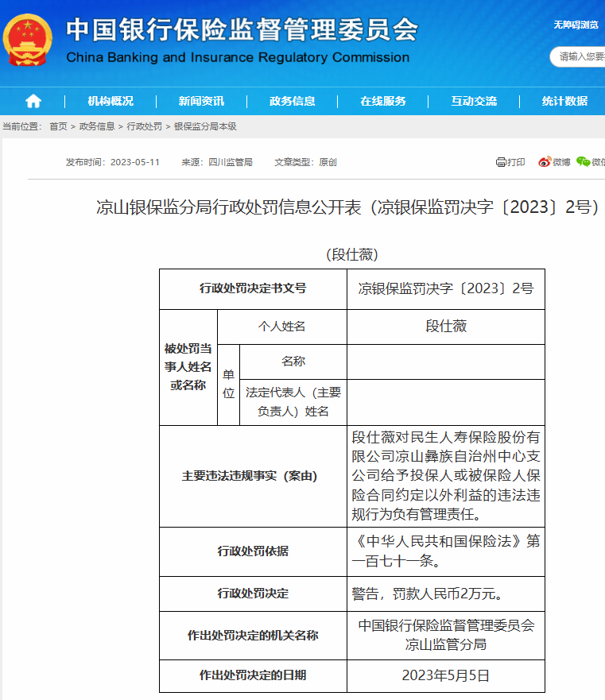Image resolution: width=605 pixels, height=700 pixels.
Task: Open the 机构概况 menu
Action: pos(111,101)
